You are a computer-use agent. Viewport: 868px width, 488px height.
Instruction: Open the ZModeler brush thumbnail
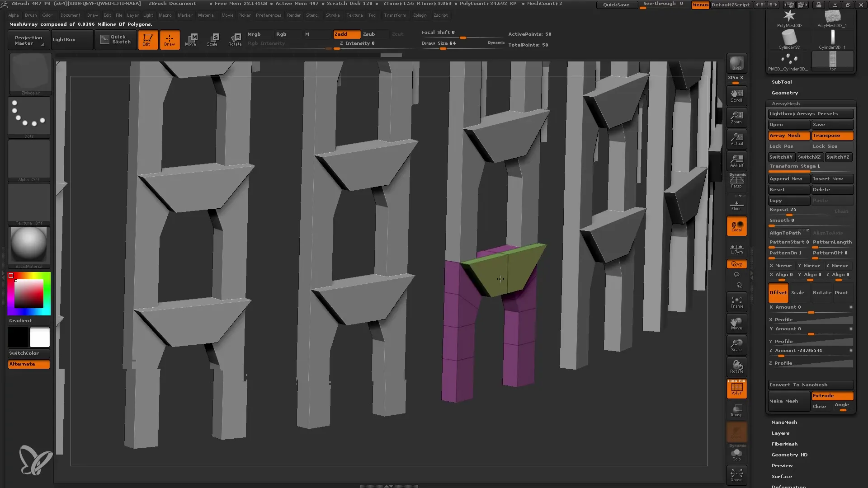30,74
